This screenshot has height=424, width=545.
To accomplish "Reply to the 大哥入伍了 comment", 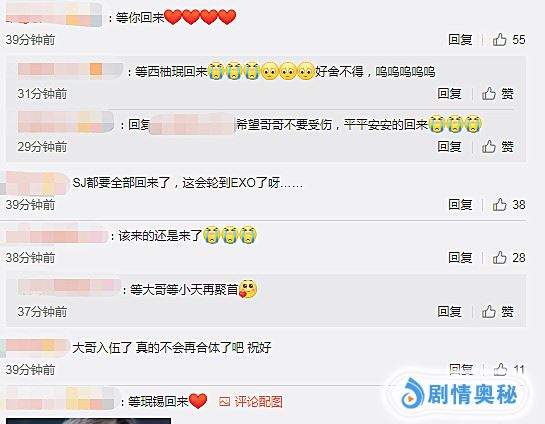I will [x=461, y=369].
